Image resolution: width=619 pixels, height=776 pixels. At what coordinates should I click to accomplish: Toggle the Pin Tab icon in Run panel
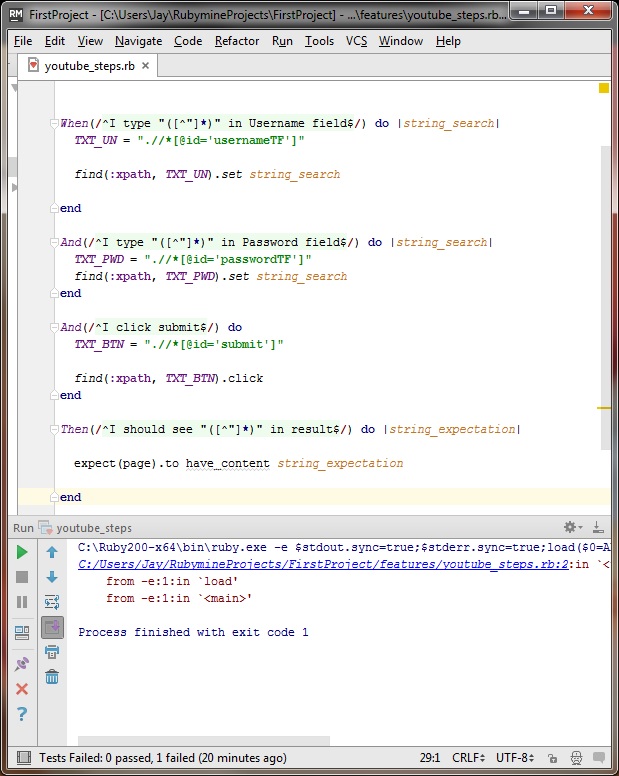[22, 664]
